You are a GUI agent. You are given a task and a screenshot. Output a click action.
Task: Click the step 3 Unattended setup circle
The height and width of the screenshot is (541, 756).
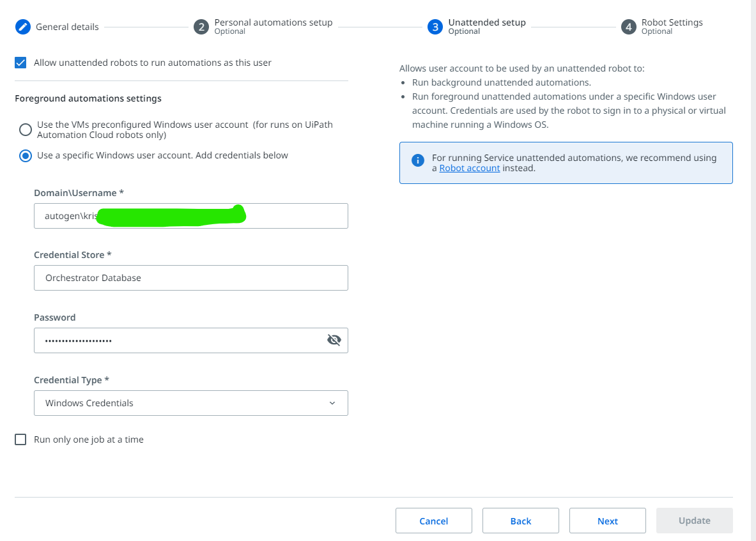click(x=435, y=27)
